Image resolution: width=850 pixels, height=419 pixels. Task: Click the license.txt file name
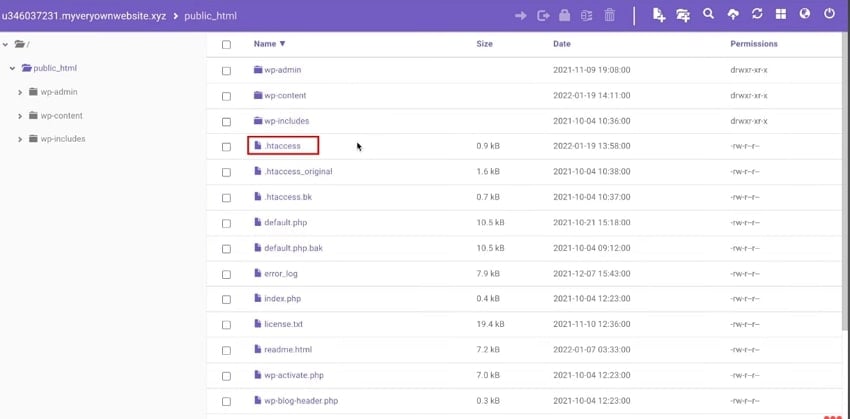pos(284,324)
